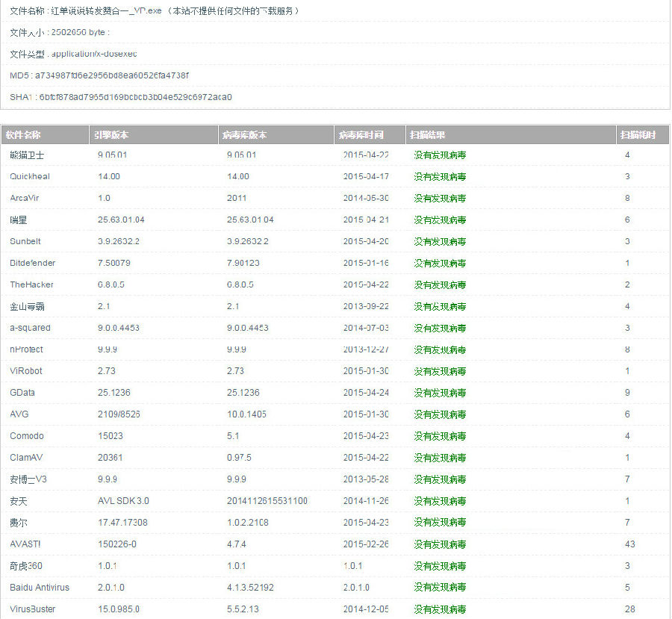The width and height of the screenshot is (672, 619).
Task: Select the 扫描结果 column header
Action: pyautogui.click(x=511, y=135)
